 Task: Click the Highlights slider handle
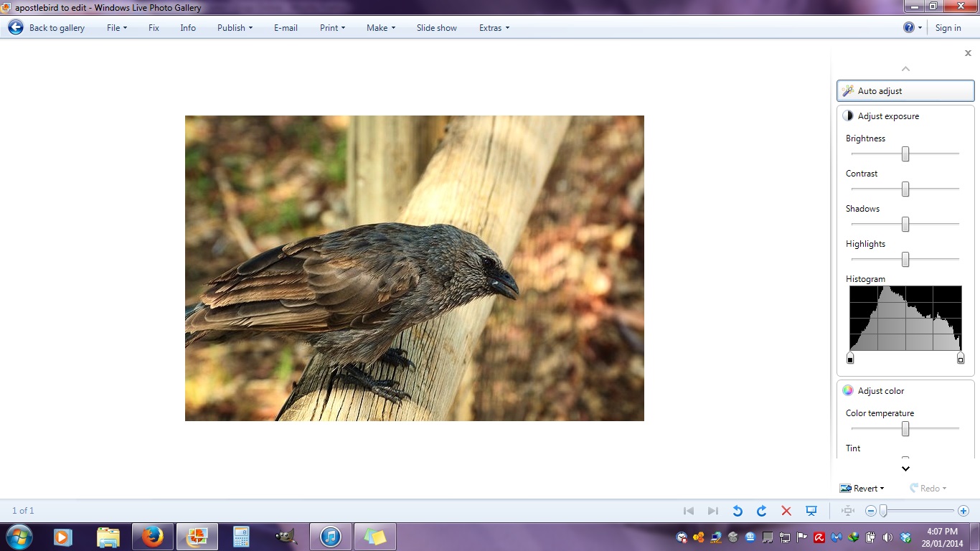[905, 259]
